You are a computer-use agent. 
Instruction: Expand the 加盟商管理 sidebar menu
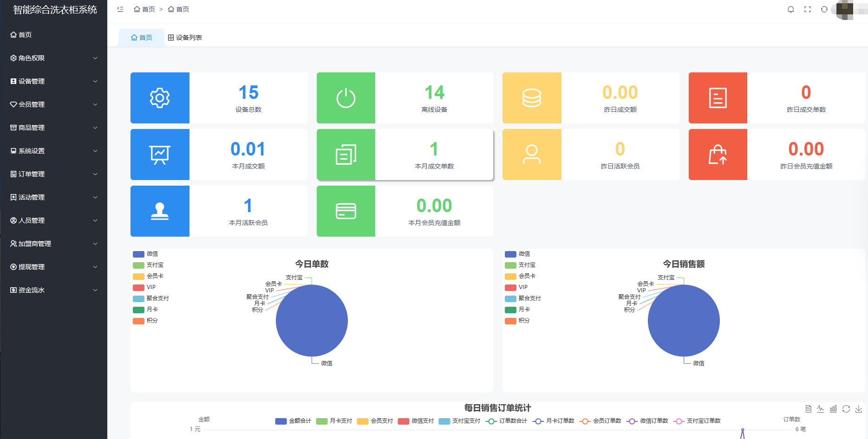point(53,244)
